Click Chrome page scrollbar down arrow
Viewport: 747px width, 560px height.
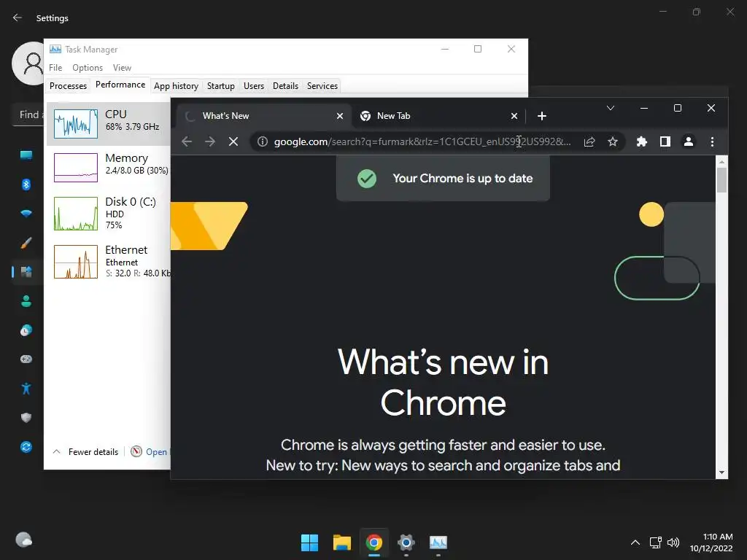[721, 472]
